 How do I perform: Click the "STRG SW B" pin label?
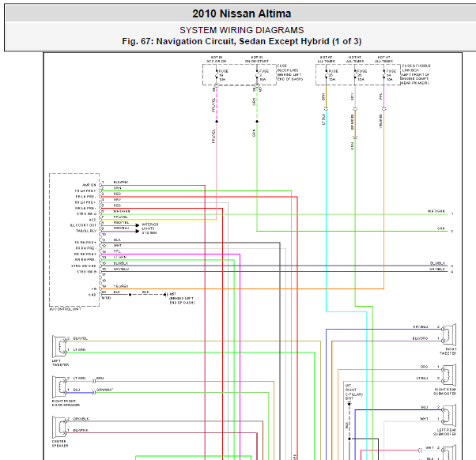pos(86,272)
